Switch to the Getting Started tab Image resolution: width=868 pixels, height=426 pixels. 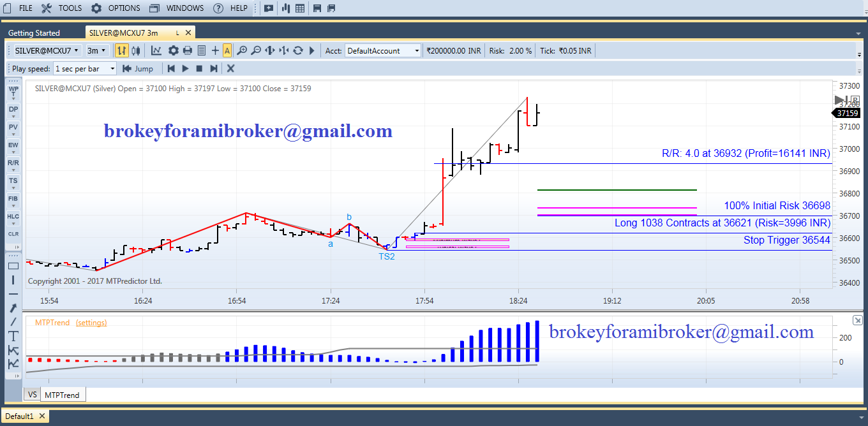34,33
